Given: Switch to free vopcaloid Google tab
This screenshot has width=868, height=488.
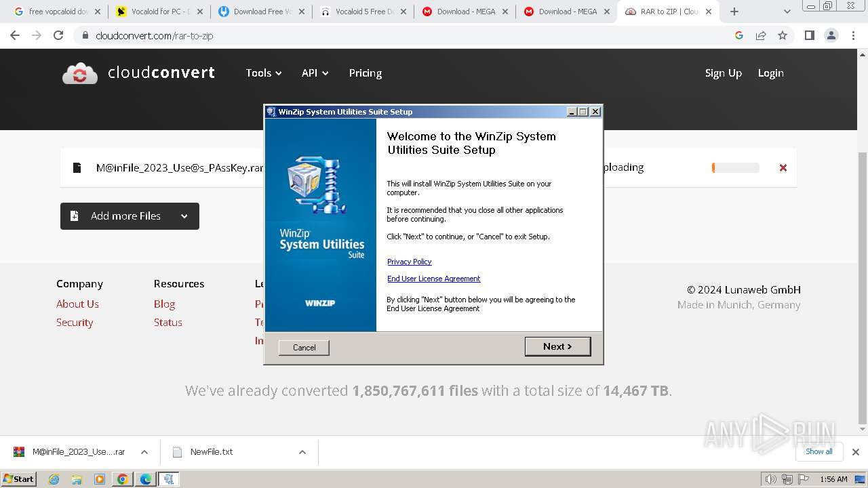Looking at the screenshot, I should coord(56,12).
